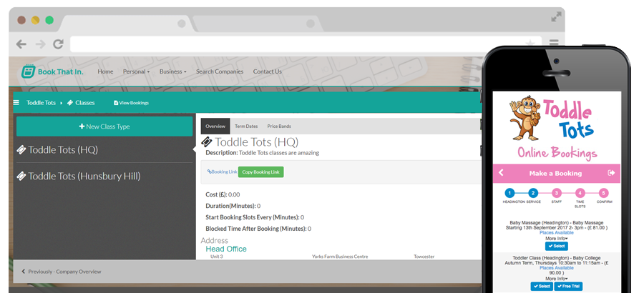Switch to the Price Bands tab
Screen dimensions: 644x293
pos(279,126)
